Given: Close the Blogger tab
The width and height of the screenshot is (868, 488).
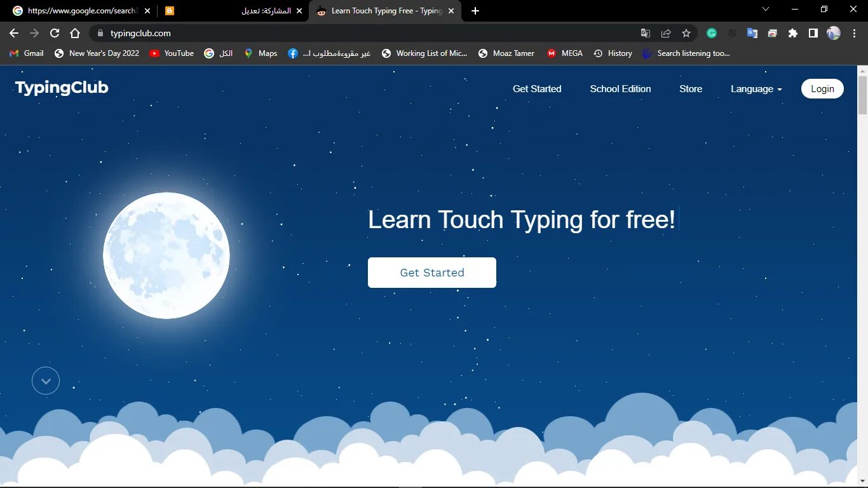Looking at the screenshot, I should (x=299, y=11).
